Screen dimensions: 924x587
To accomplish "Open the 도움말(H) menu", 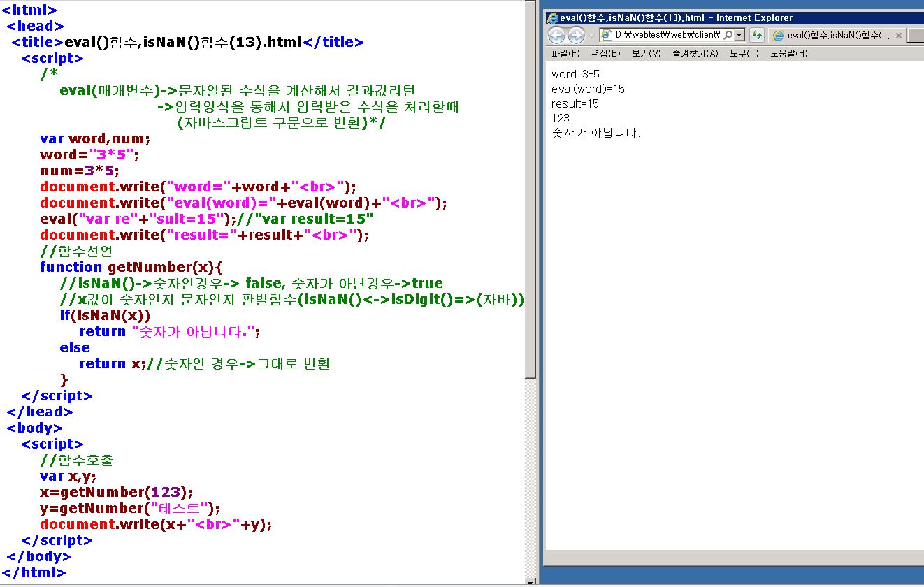I will (x=788, y=53).
